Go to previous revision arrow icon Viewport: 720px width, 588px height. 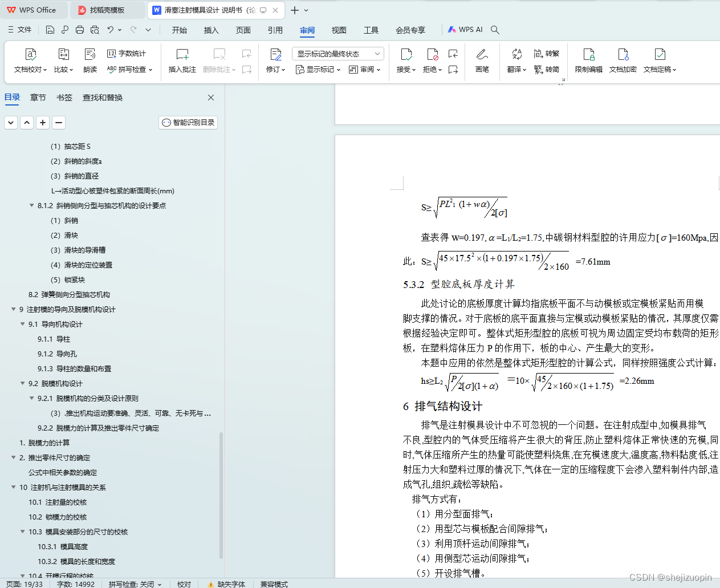coord(453,54)
